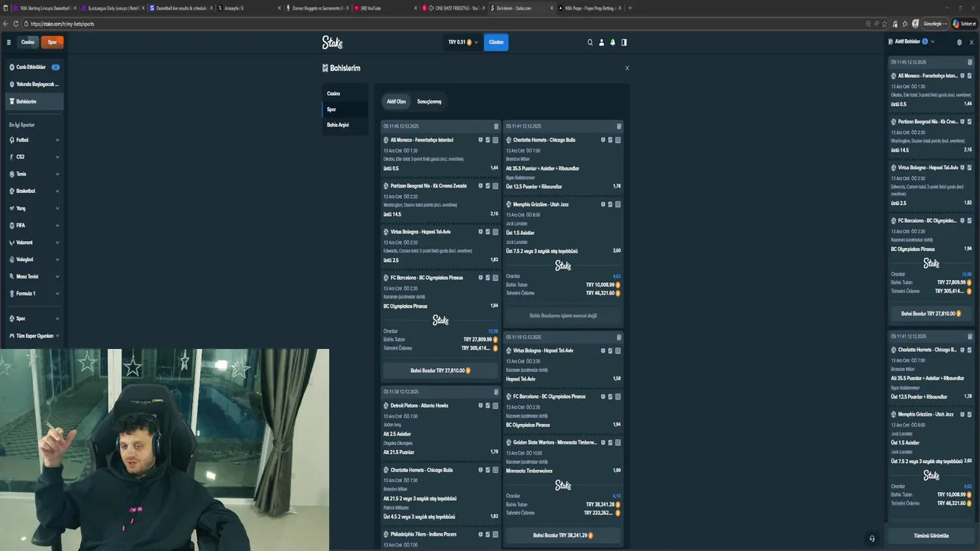
Task: Click rightmost icon in Charlotte Hornets - Chicago Bulls row
Action: pos(618,140)
